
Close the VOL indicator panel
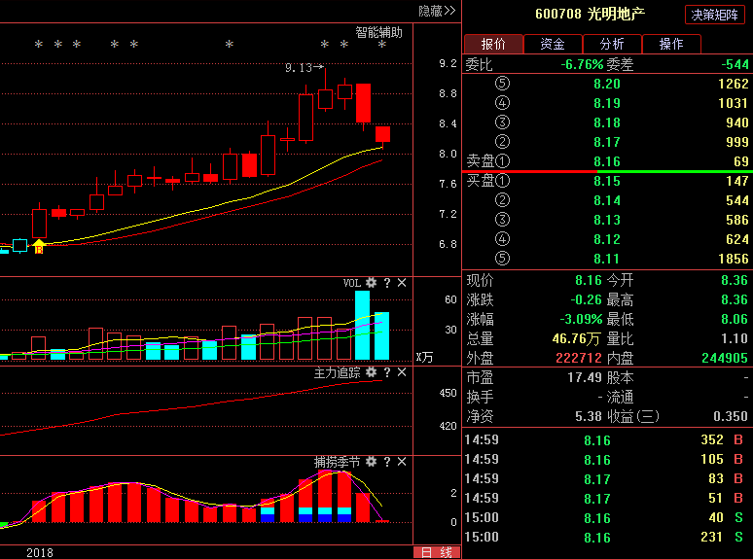coord(402,283)
